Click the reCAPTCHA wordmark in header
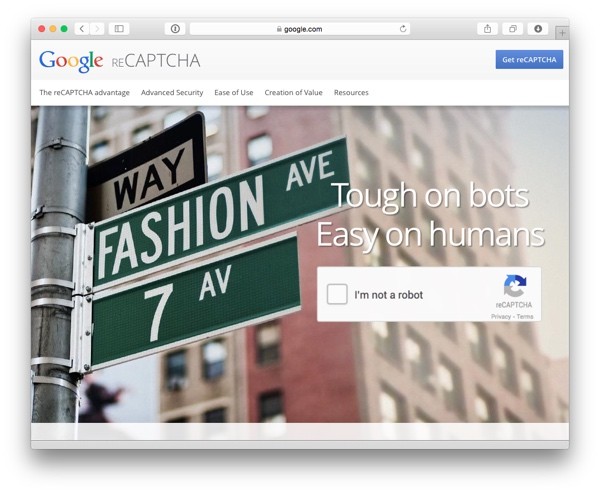 tap(156, 61)
